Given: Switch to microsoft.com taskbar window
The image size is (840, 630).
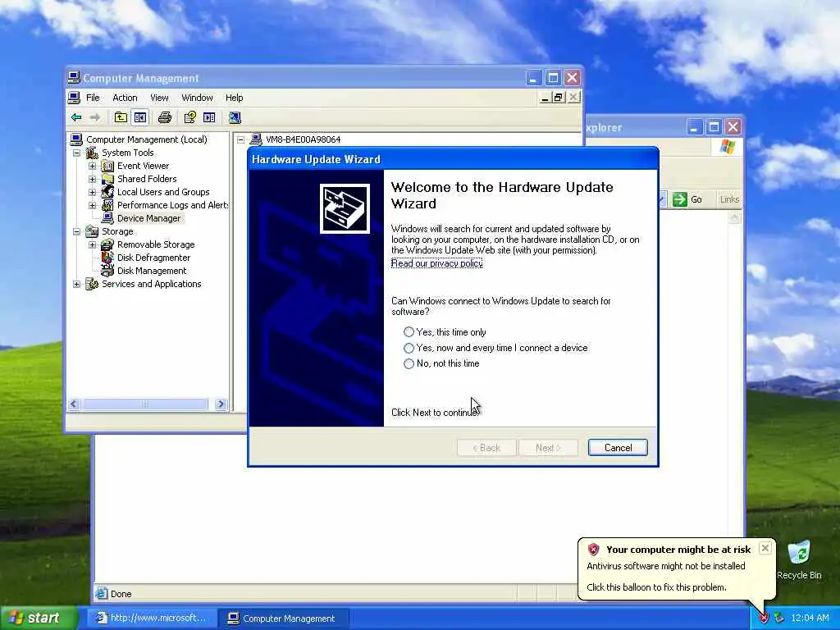Looking at the screenshot, I should point(152,619).
